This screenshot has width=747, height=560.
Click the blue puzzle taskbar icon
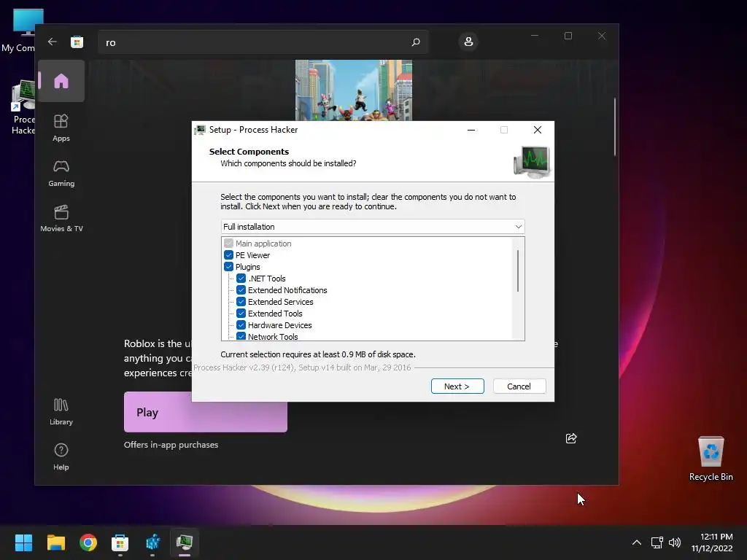coord(152,542)
